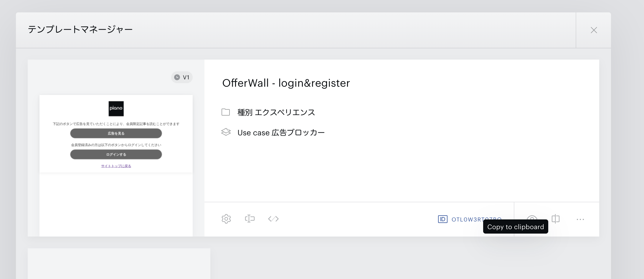The width and height of the screenshot is (644, 279).
Task: Click the compare versions split icon
Action: coord(555,219)
